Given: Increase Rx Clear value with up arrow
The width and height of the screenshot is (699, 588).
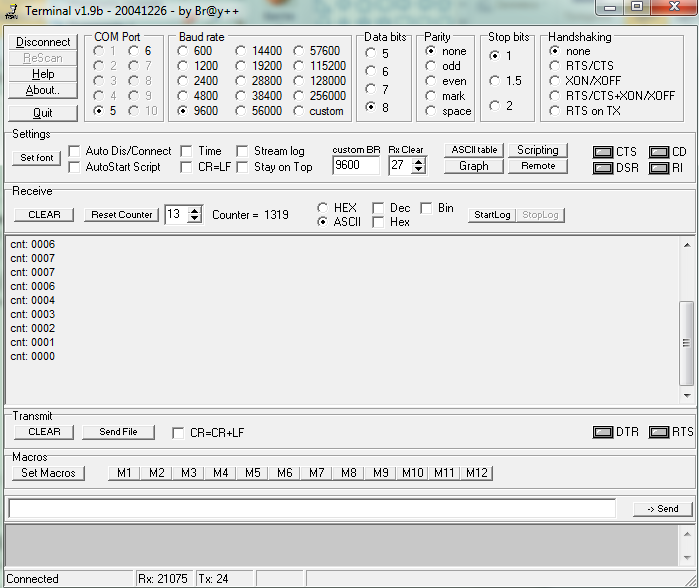Looking at the screenshot, I should pos(419,162).
